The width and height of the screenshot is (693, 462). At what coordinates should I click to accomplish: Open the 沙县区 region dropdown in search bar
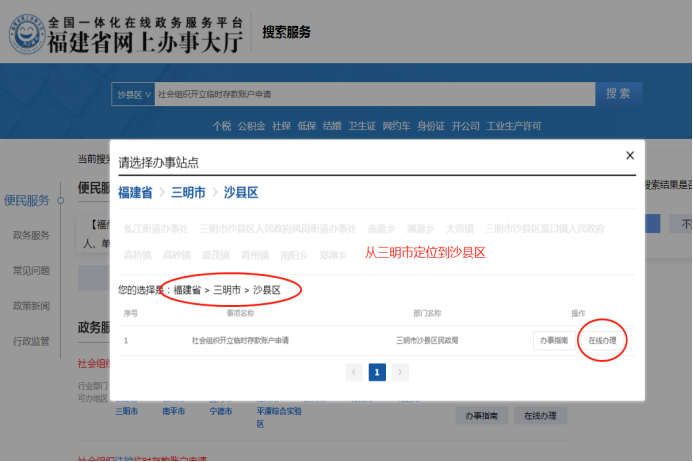coord(134,94)
